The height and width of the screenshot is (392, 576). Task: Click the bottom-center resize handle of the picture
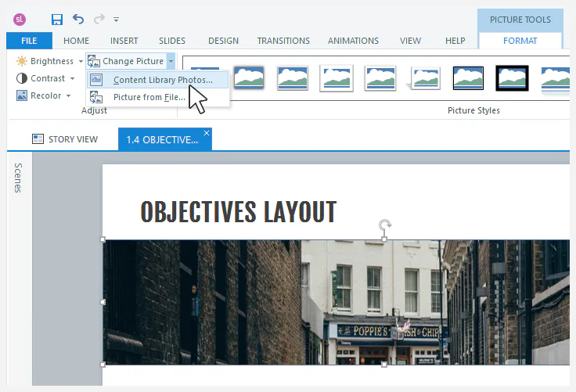384,365
